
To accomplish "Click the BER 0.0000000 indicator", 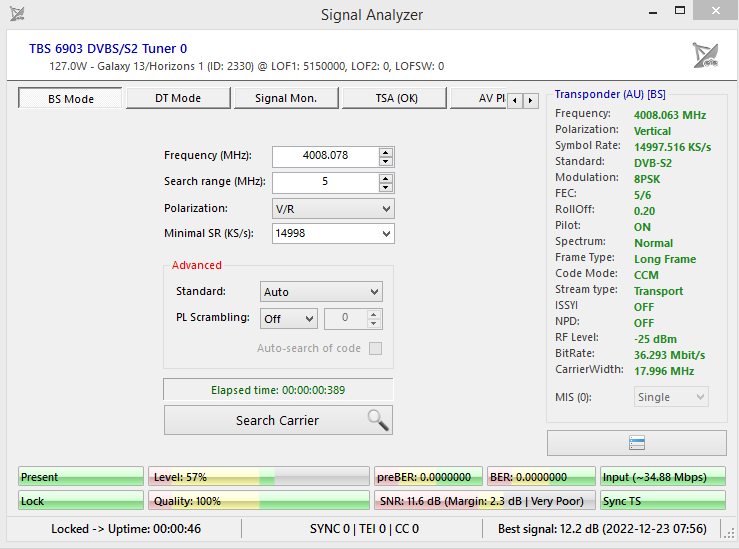I will click(542, 476).
